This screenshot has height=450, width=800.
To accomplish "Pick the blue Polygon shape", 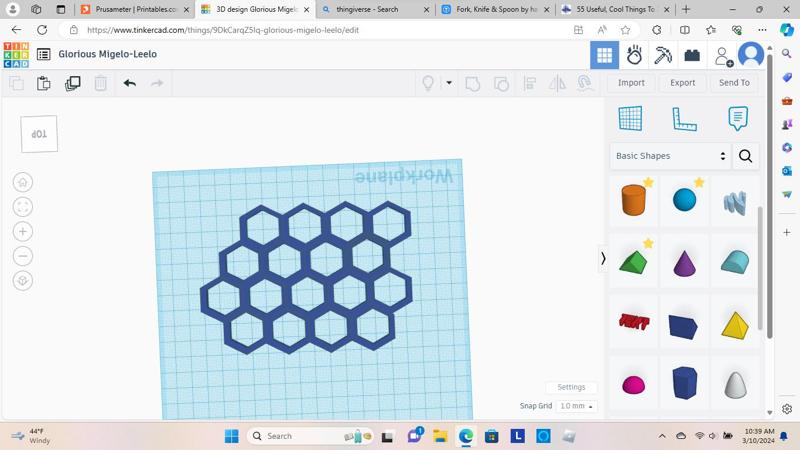I will [x=684, y=382].
